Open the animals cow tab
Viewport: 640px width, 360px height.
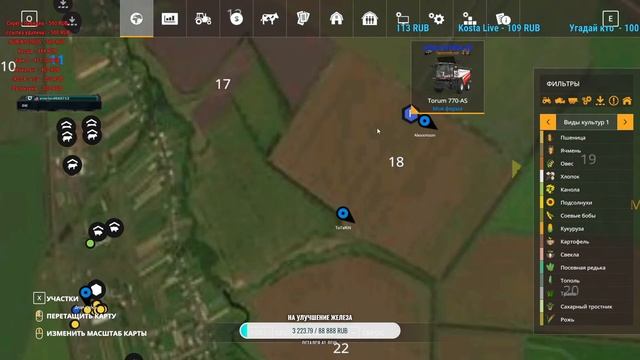click(x=269, y=19)
